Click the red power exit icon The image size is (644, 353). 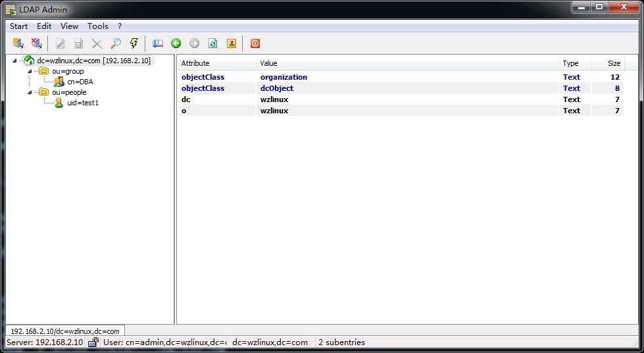255,43
